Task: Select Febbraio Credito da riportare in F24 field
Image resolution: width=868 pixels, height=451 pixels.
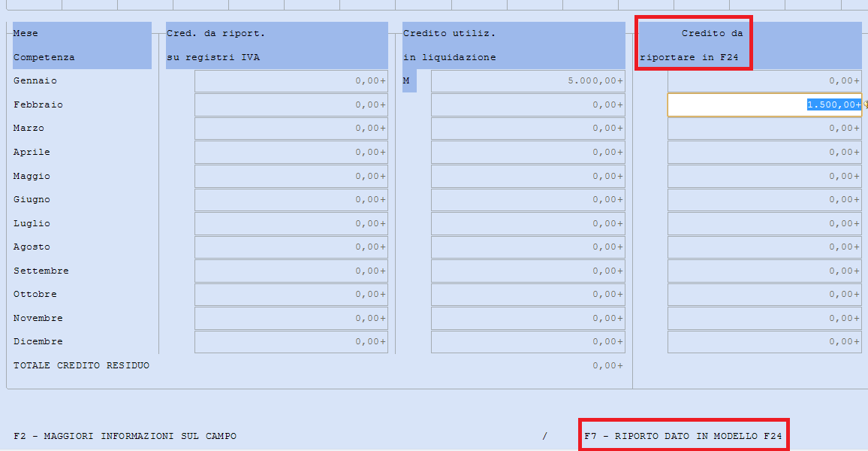Action: coord(764,104)
